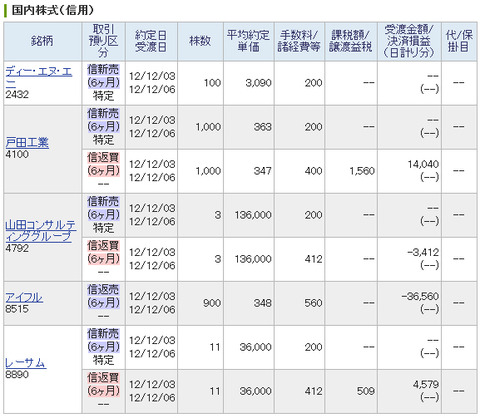Open the 戸田工業 stock link
The image size is (480, 418).
(27, 143)
